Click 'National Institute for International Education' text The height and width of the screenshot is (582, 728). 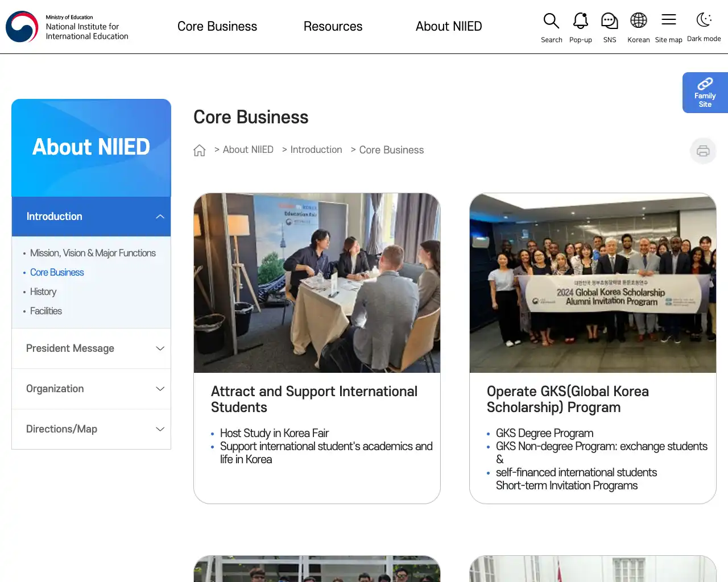tap(87, 31)
